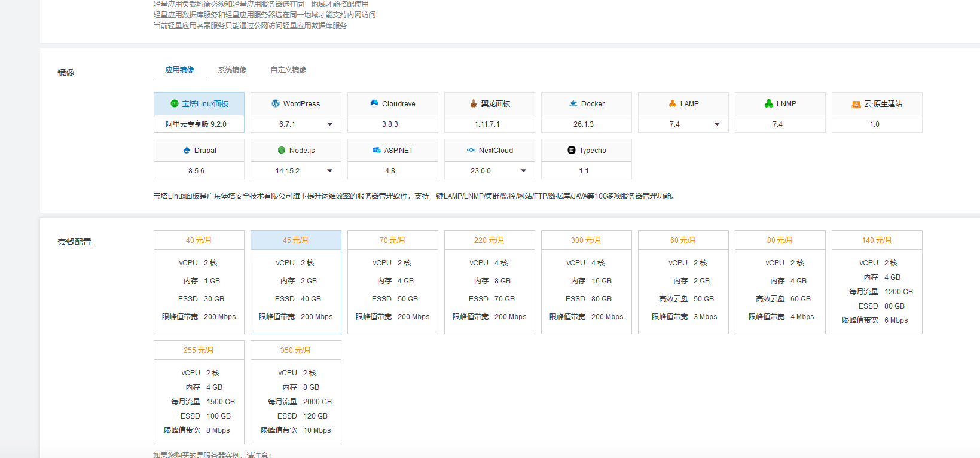Select the 60 元/月 plan
The width and height of the screenshot is (980, 458).
coord(683,282)
